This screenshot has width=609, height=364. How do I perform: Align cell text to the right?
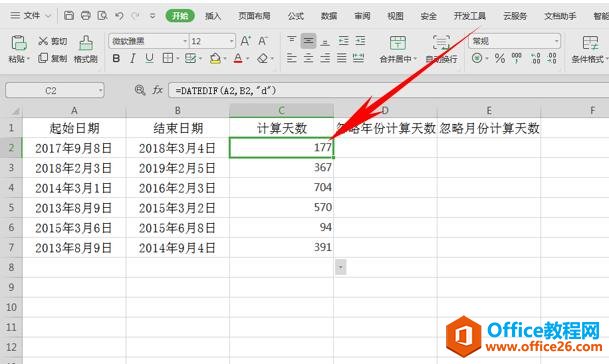click(325, 58)
